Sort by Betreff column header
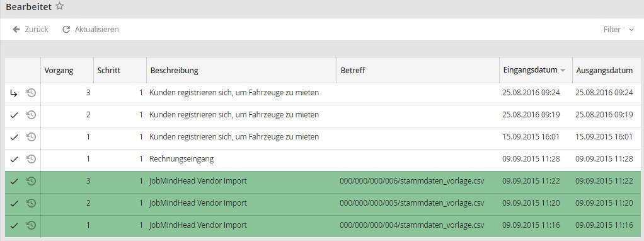The image size is (644, 241). coord(353,70)
